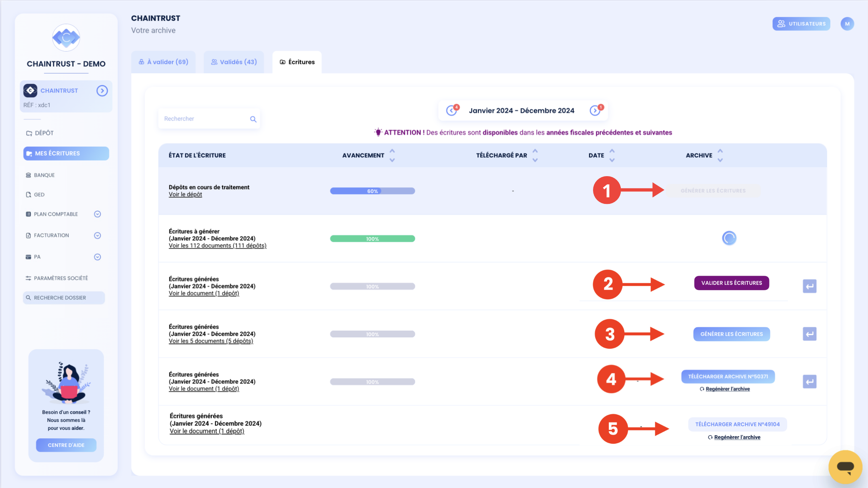Click the return arrow icon beside archive N°50371

809,382
